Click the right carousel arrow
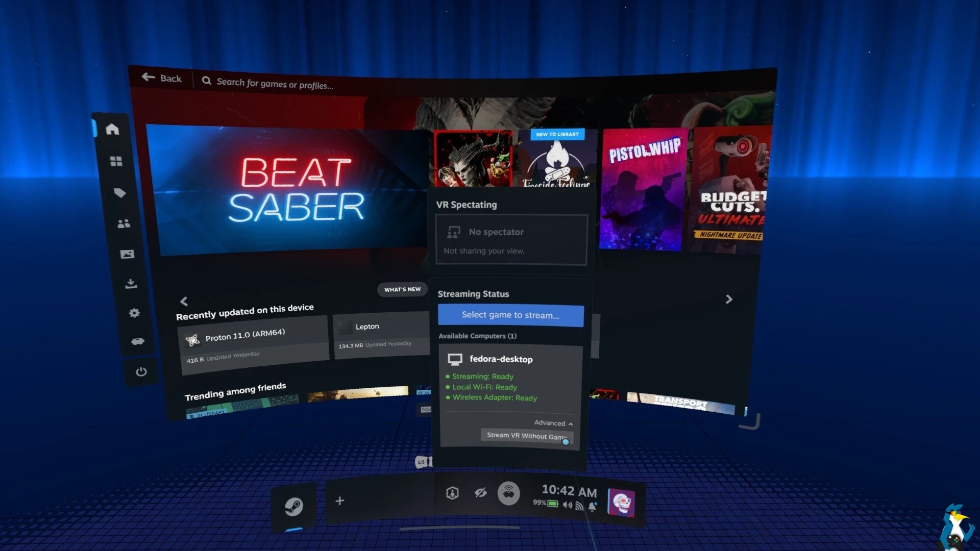Image resolution: width=980 pixels, height=551 pixels. (729, 299)
